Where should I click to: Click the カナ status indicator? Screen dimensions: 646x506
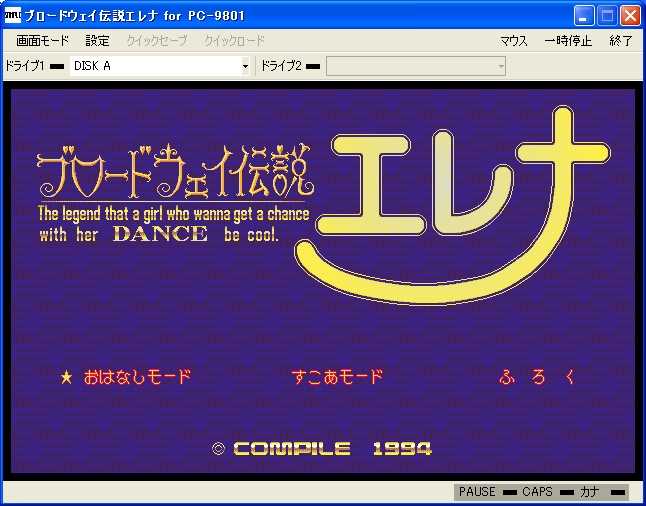click(602, 492)
